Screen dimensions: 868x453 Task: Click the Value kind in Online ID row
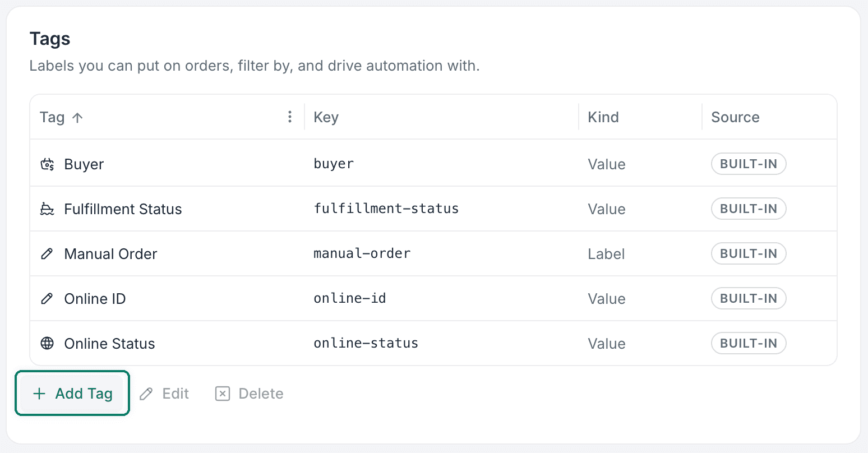click(x=607, y=299)
